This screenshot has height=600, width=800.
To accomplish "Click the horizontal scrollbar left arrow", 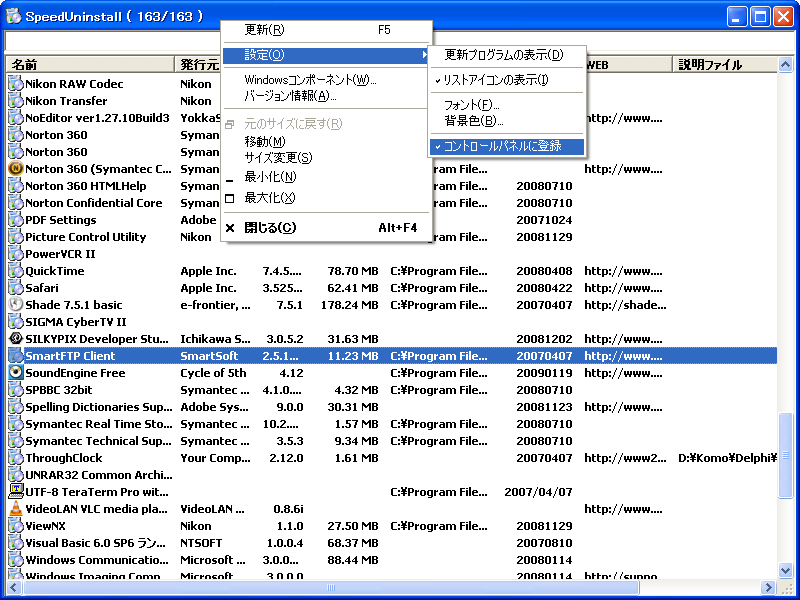I will (x=14, y=587).
